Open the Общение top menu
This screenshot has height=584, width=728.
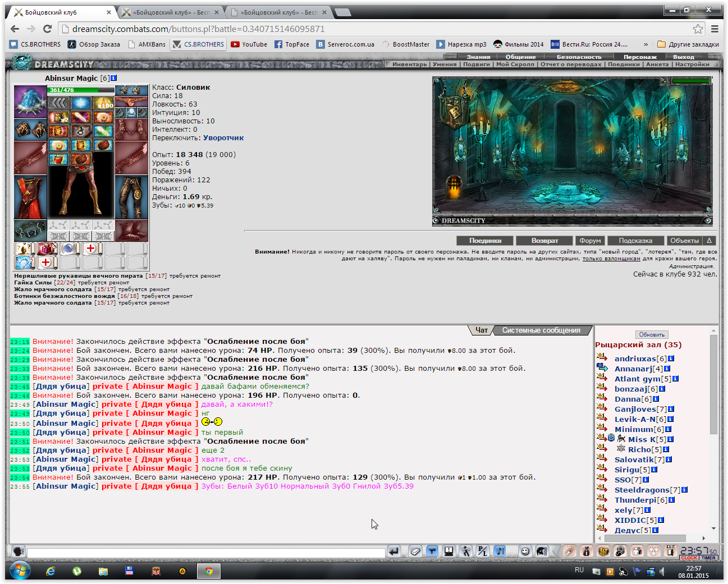click(x=520, y=57)
